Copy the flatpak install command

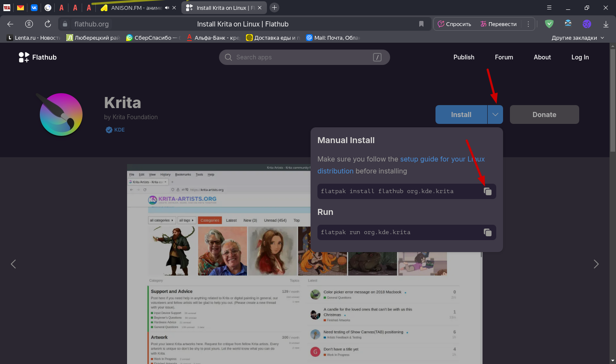[488, 191]
